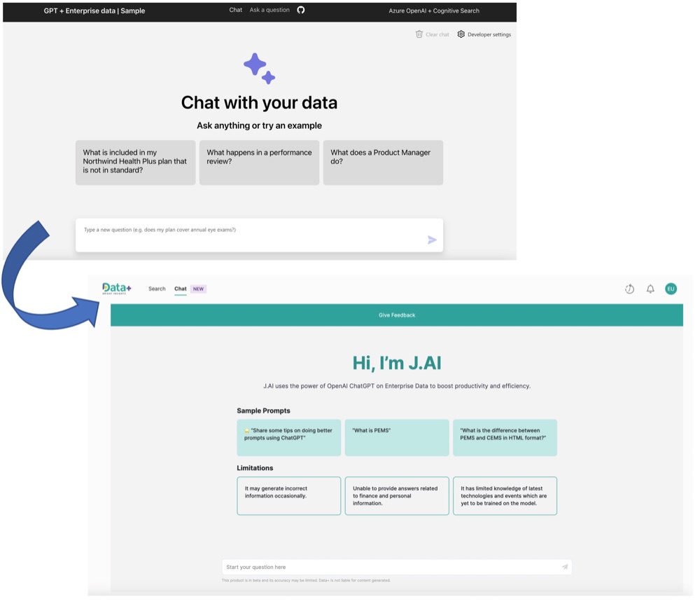Open the Search tab in Data+
Image resolution: width=700 pixels, height=606 pixels.
click(x=157, y=289)
